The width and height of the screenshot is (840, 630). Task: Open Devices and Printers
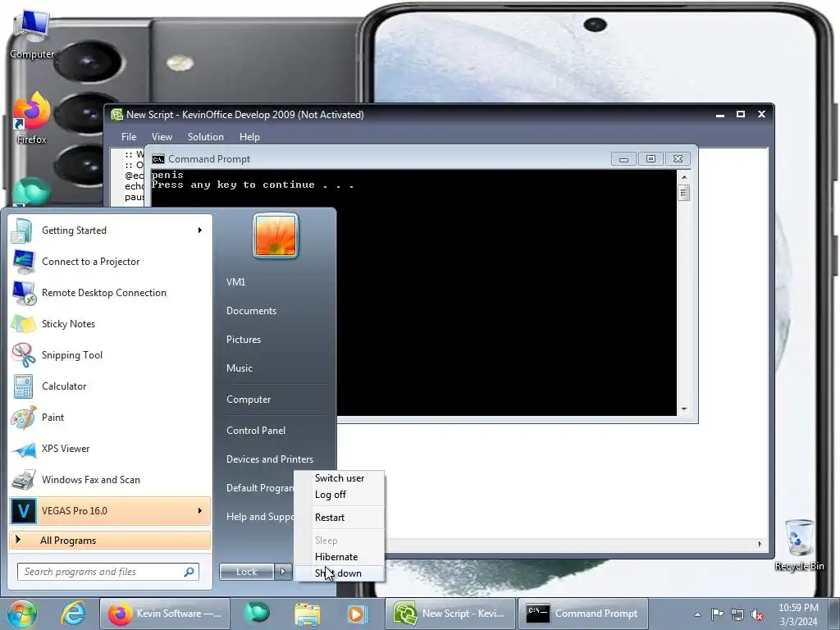click(x=270, y=459)
